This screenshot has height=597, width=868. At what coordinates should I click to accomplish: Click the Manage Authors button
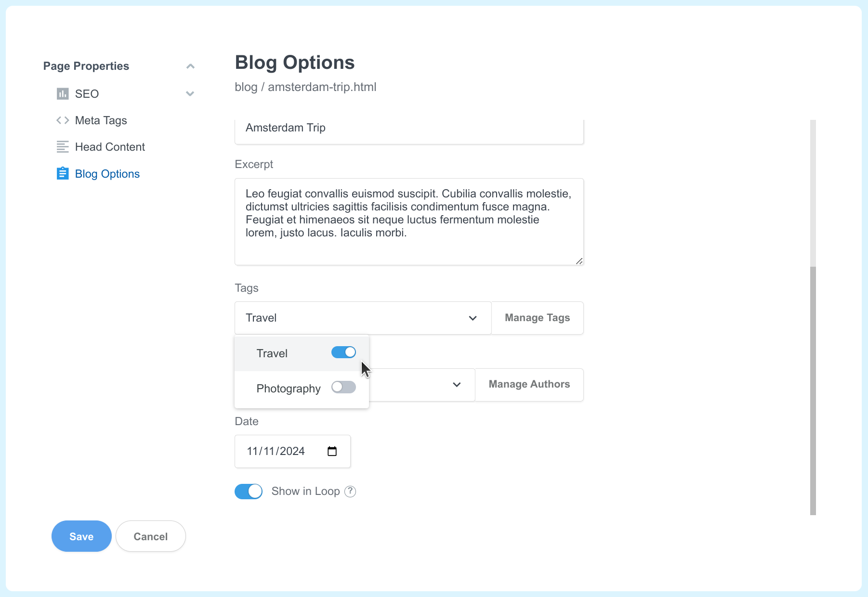(529, 384)
